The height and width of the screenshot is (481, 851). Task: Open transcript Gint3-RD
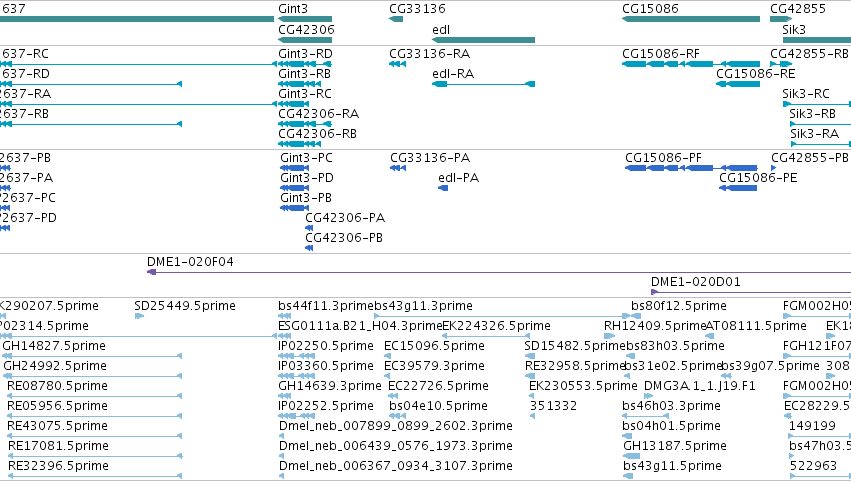tap(306, 54)
